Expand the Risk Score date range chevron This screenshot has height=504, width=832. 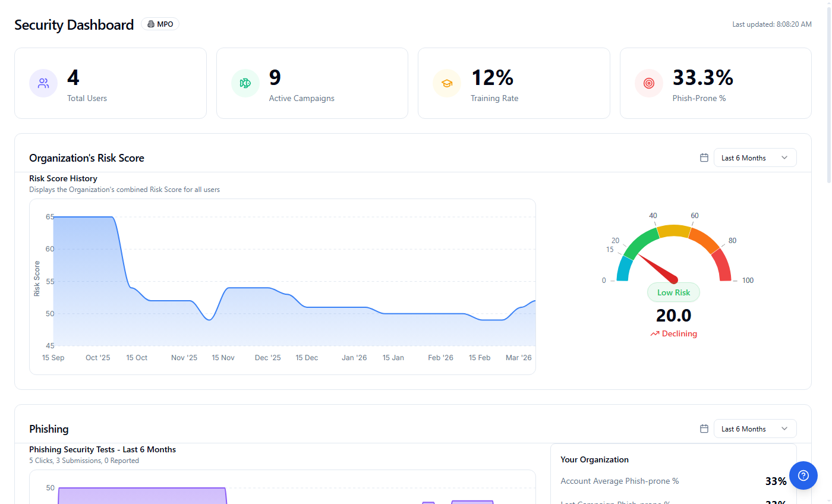(783, 157)
